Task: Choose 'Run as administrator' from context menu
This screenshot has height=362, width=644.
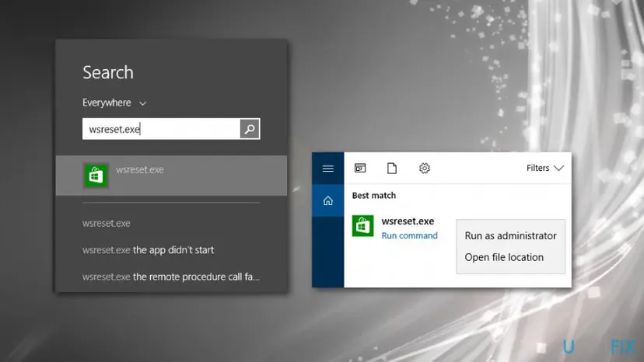Action: 510,236
